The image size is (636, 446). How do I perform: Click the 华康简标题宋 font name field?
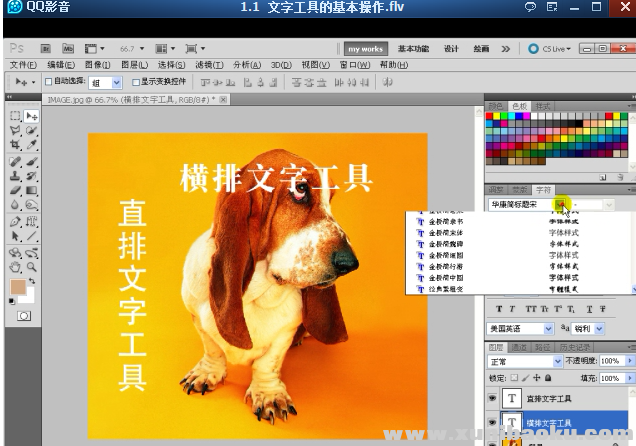click(518, 204)
